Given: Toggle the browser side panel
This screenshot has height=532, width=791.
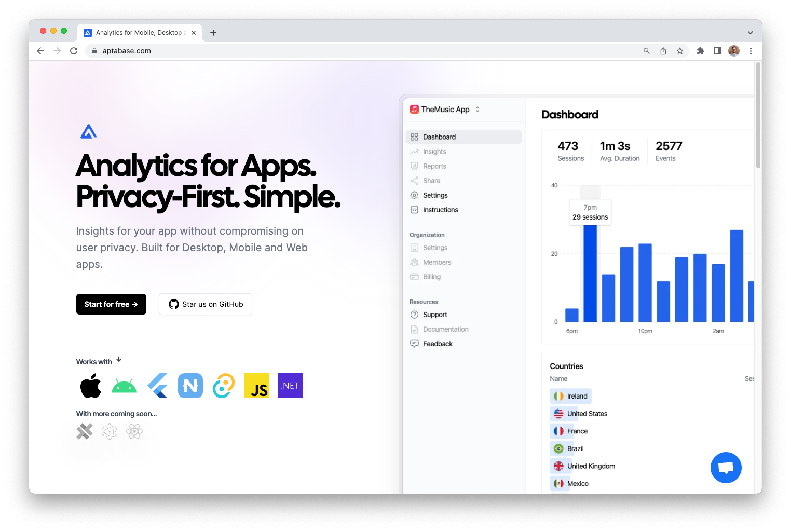Looking at the screenshot, I should 717,51.
